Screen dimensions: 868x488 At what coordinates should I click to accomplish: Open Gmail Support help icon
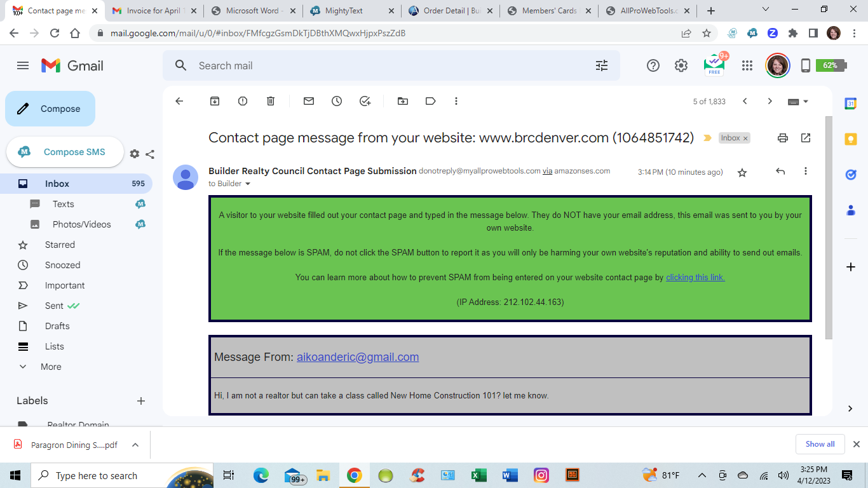coord(653,65)
